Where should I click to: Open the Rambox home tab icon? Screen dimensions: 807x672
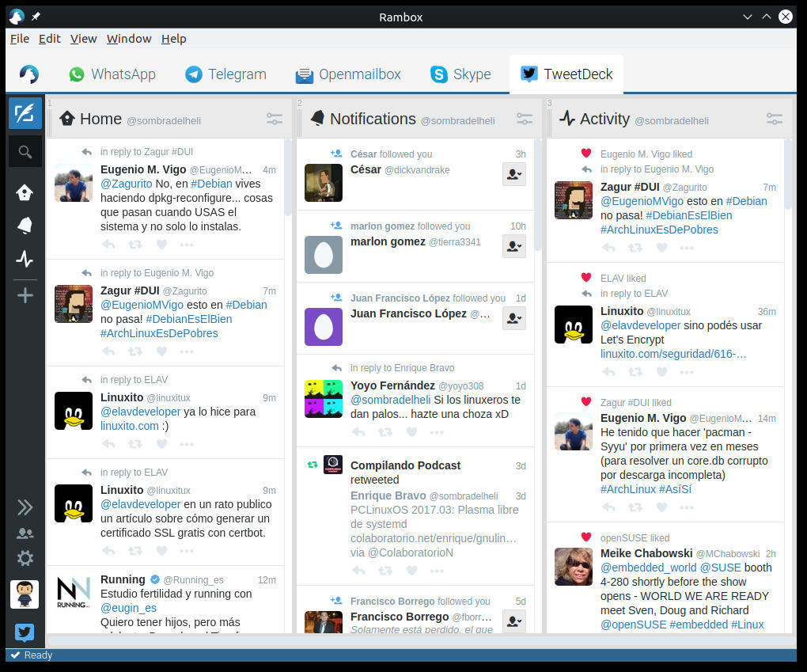coord(29,74)
